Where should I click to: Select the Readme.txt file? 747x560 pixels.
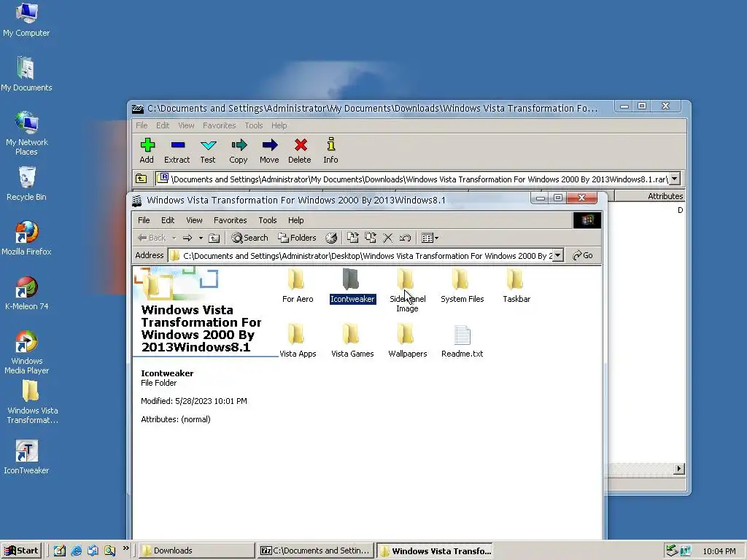click(462, 341)
